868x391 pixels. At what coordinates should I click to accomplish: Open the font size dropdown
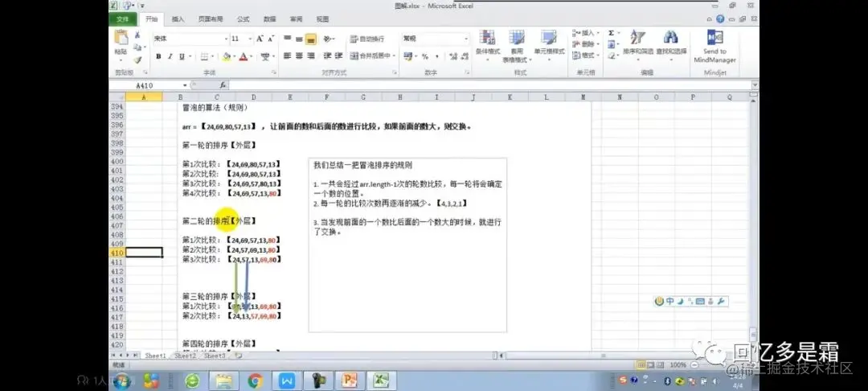coord(250,39)
